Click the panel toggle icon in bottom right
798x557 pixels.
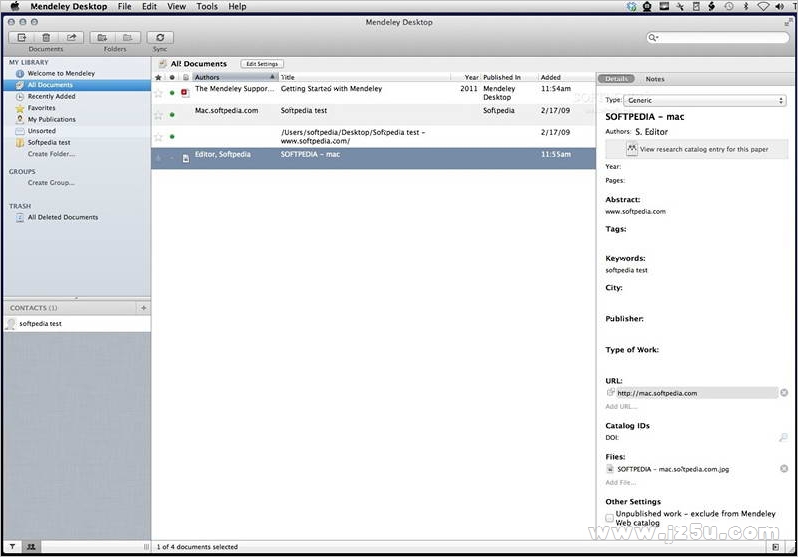tap(775, 547)
